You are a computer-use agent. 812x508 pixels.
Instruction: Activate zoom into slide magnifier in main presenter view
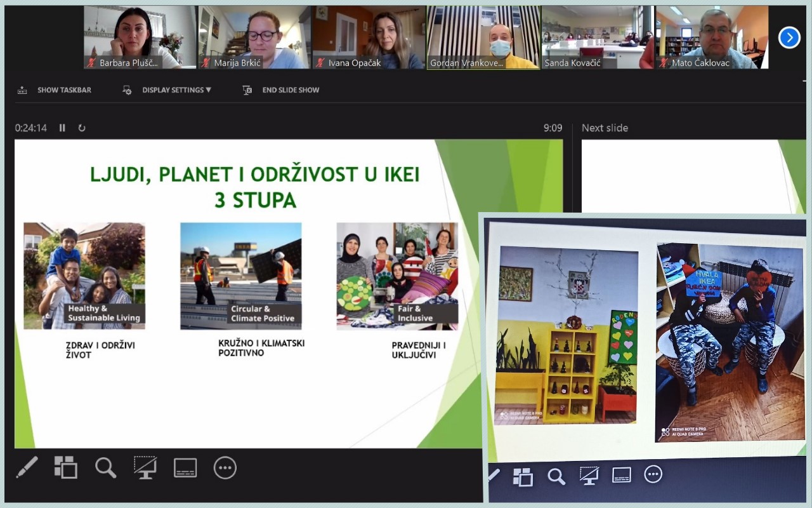point(106,468)
